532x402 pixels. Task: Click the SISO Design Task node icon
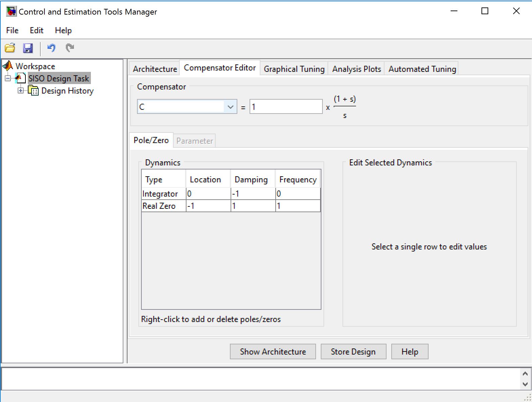[x=20, y=78]
